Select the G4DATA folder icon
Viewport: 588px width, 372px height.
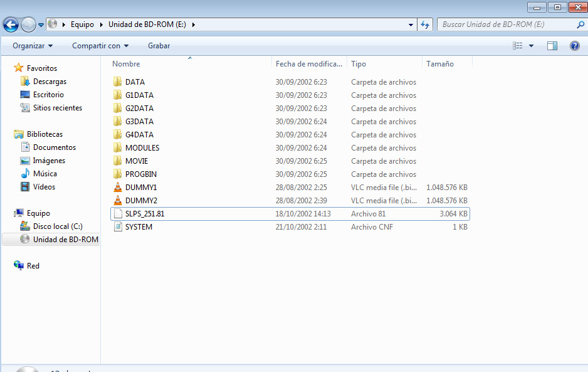[x=118, y=134]
